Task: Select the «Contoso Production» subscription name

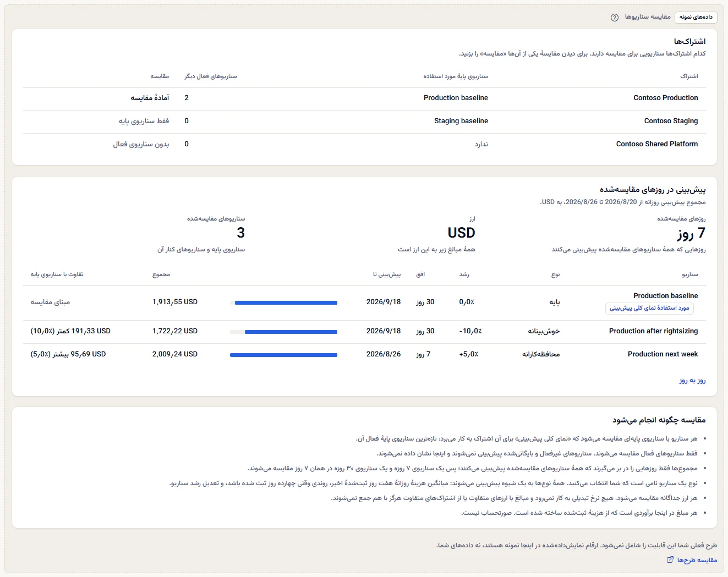Action: click(x=666, y=98)
